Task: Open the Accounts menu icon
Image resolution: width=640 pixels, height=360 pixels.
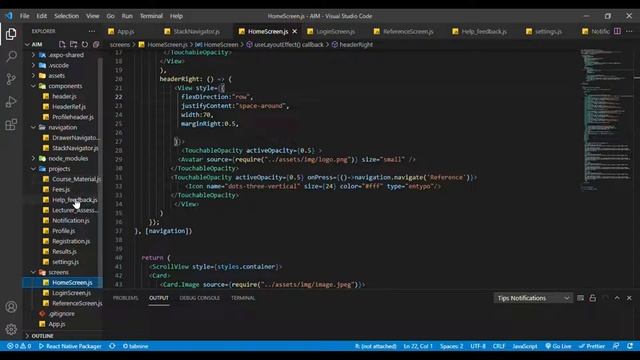Action: pos(11,307)
